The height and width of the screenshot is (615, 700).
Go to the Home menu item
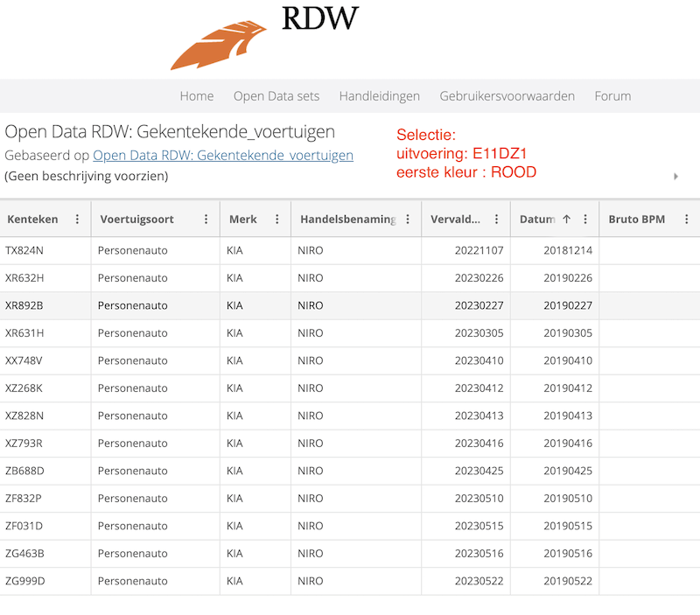pos(197,96)
